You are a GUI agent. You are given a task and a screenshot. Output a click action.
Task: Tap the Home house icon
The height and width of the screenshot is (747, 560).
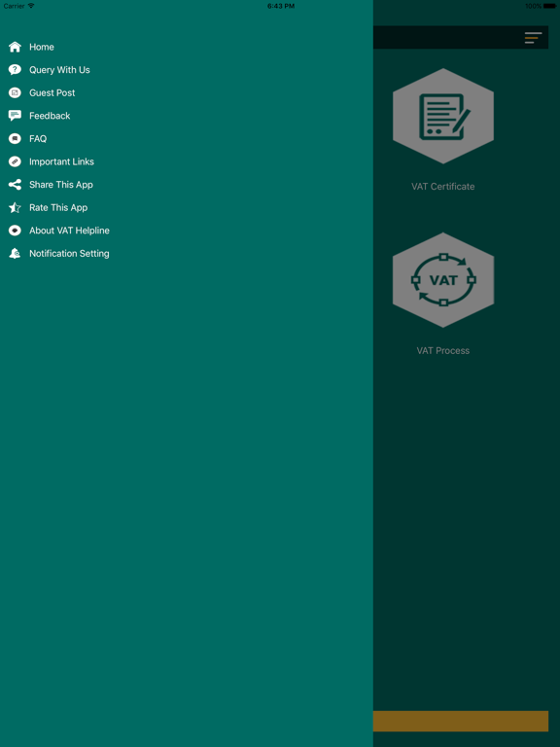(x=15, y=47)
